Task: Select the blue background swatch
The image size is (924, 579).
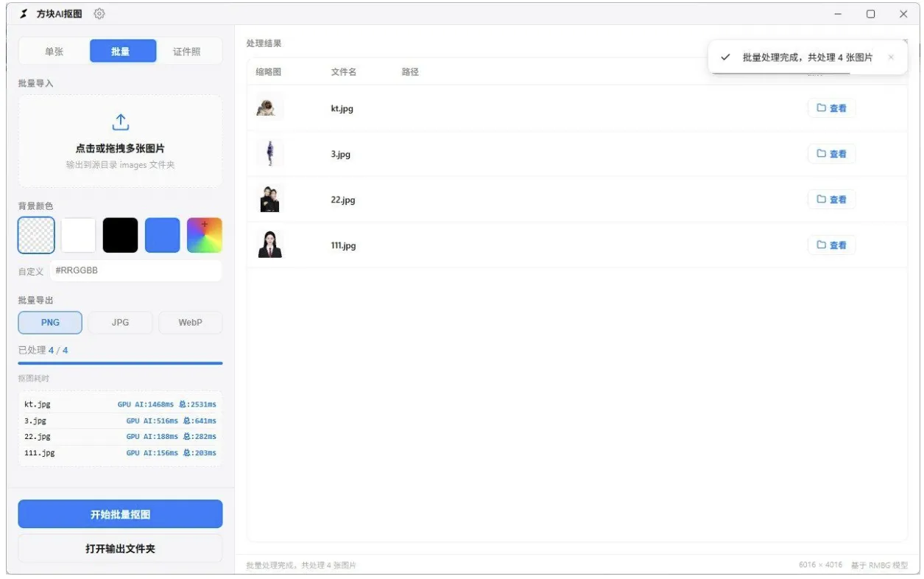Action: tap(162, 235)
